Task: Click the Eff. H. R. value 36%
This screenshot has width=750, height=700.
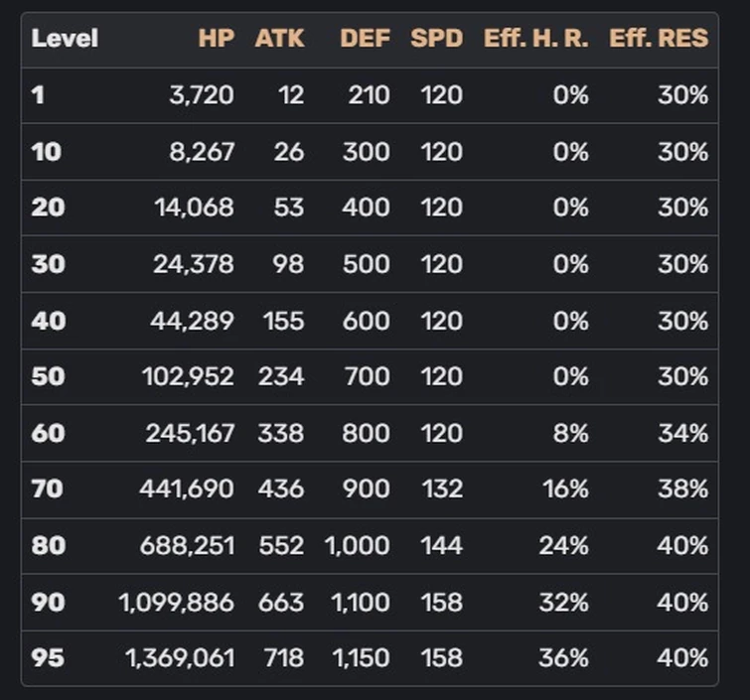Action: click(563, 658)
